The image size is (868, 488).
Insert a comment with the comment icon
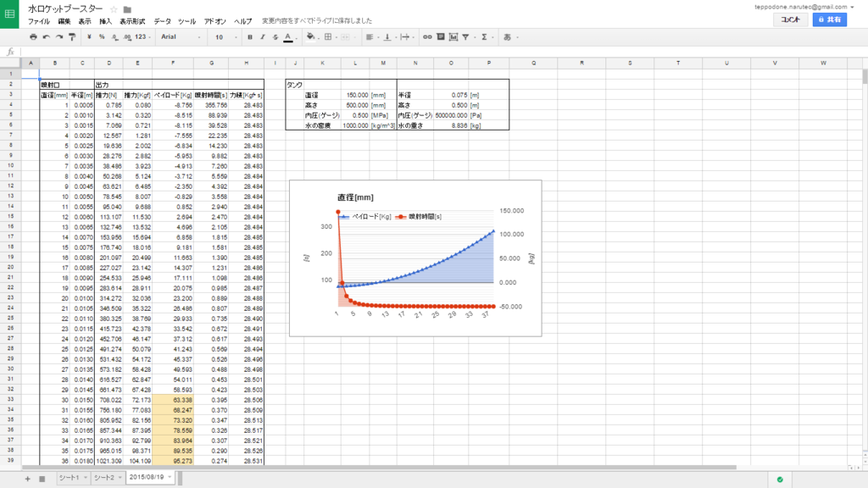click(x=441, y=37)
